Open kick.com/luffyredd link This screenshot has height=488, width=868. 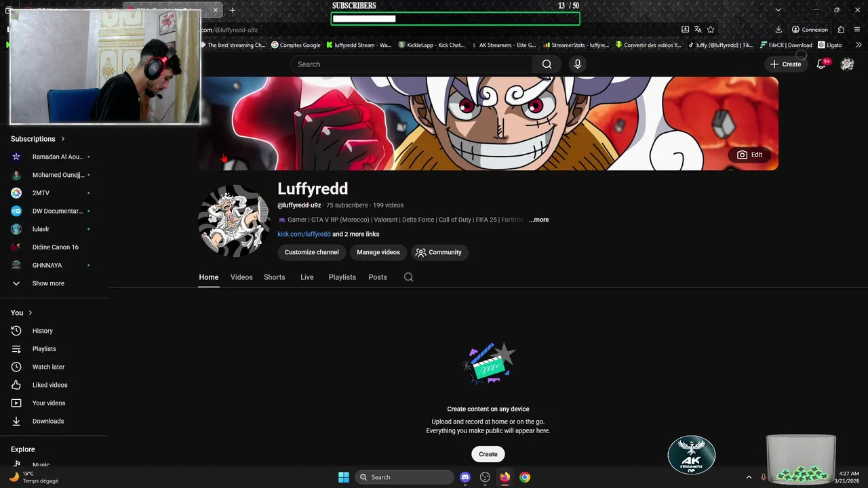coord(304,235)
